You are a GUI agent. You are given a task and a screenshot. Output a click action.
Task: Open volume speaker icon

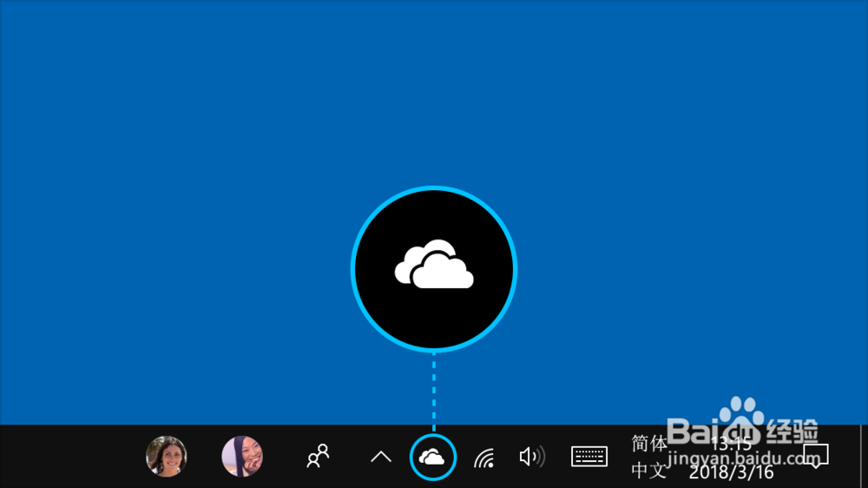[x=532, y=457]
